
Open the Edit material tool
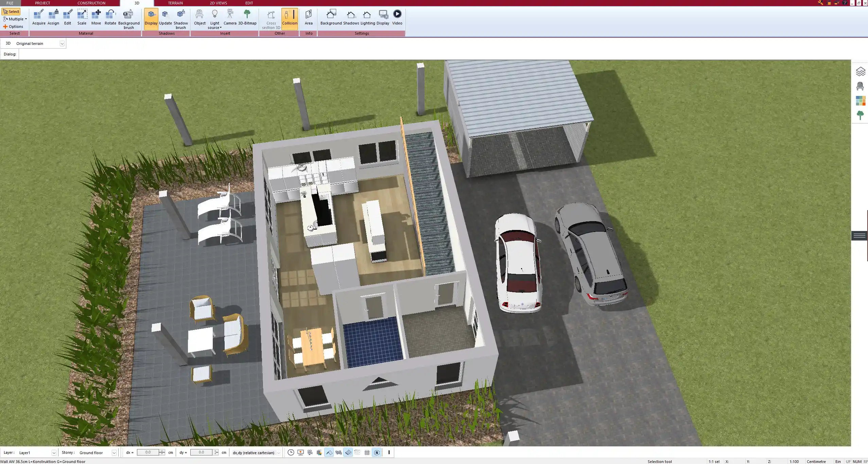(68, 18)
